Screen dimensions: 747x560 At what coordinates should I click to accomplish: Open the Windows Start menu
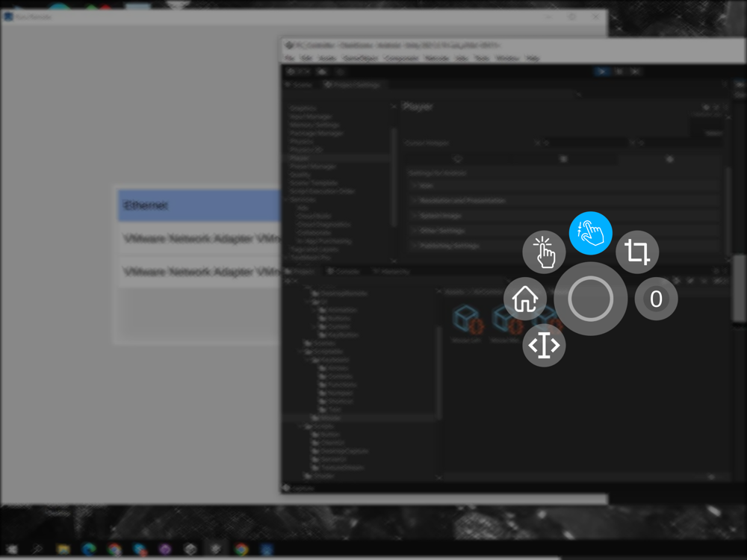point(11,549)
